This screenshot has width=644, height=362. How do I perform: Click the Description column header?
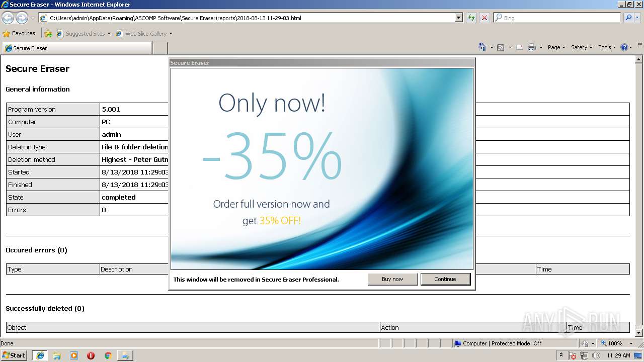(x=117, y=269)
